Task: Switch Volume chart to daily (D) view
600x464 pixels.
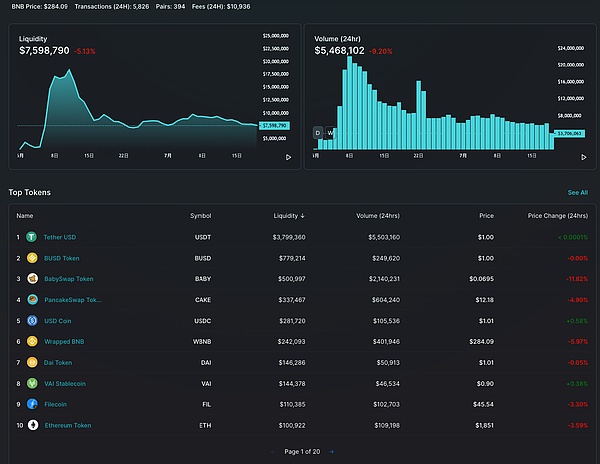Action: 318,132
